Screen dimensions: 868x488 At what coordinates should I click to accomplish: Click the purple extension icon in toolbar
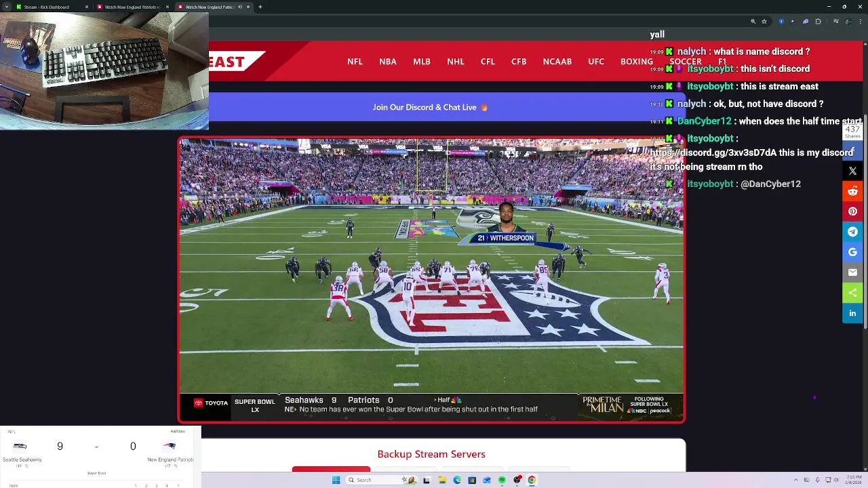[806, 22]
